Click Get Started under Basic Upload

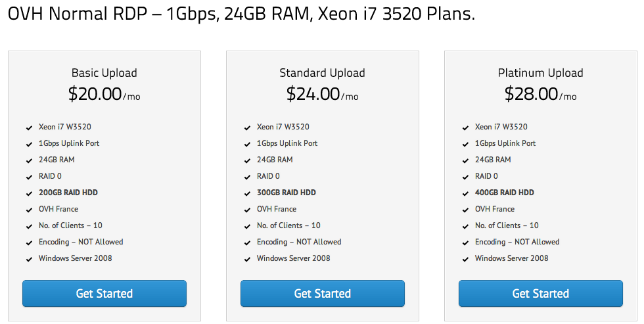coord(104,293)
